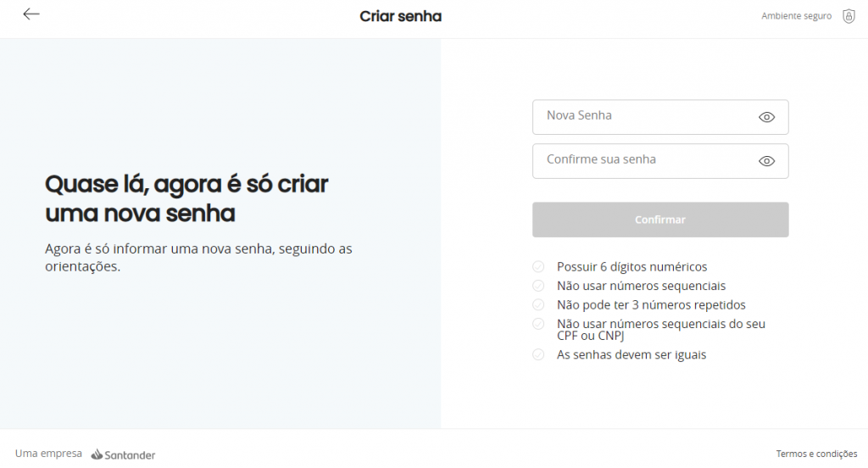Click the 'Possuir 6 dígitos numéricos' check icon
The height and width of the screenshot is (468, 868).
[538, 267]
